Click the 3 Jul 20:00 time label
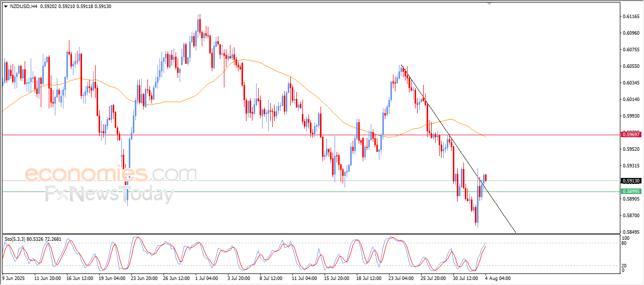644x285 pixels. 239,277
